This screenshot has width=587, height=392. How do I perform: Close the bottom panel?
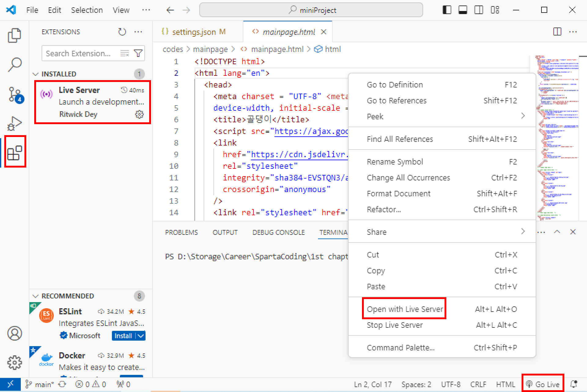pyautogui.click(x=573, y=232)
